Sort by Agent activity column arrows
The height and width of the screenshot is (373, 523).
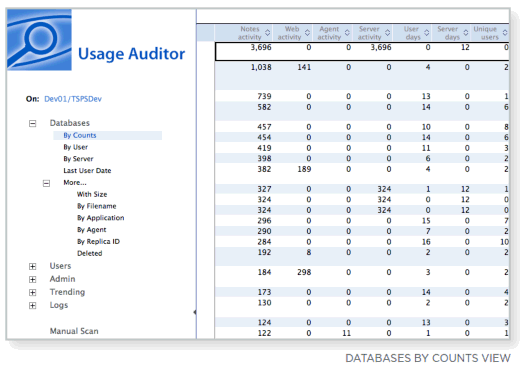click(347, 33)
